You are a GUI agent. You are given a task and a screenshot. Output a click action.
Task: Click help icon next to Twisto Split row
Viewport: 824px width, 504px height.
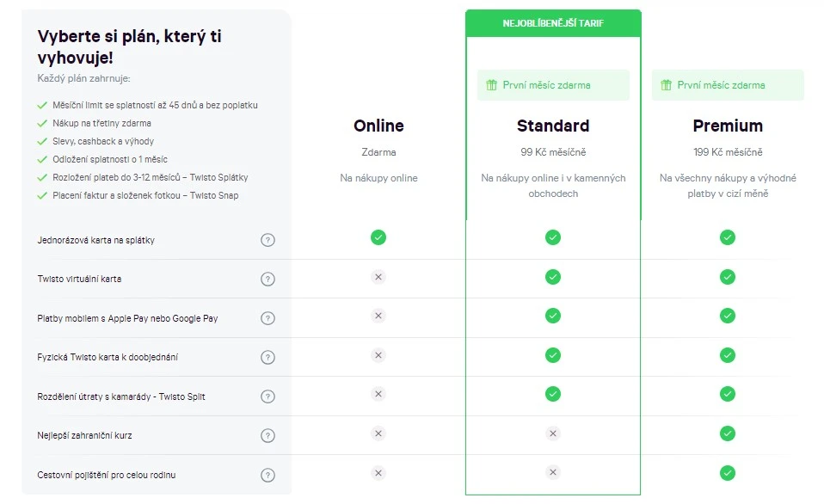pyautogui.click(x=267, y=396)
